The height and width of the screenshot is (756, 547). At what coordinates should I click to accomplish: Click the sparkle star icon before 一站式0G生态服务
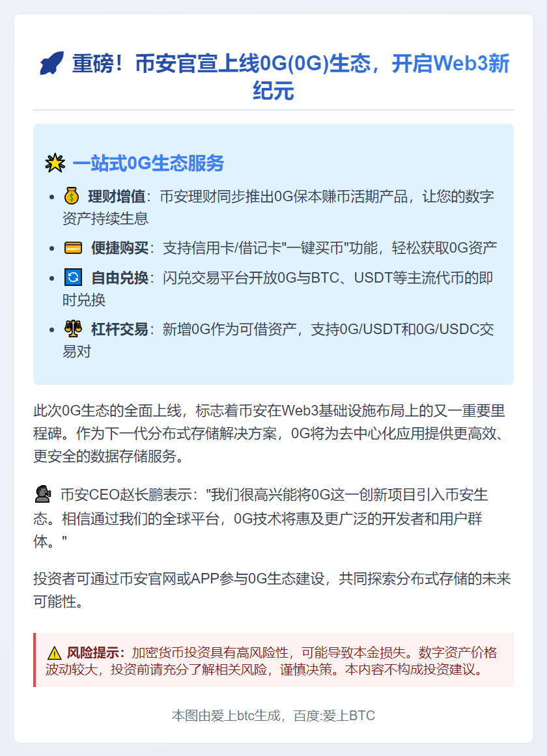(55, 163)
